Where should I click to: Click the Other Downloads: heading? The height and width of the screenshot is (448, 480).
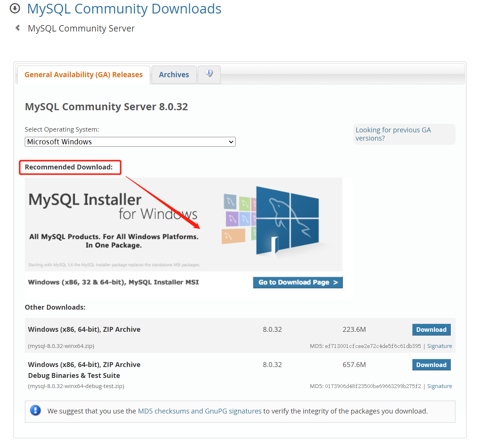click(55, 307)
